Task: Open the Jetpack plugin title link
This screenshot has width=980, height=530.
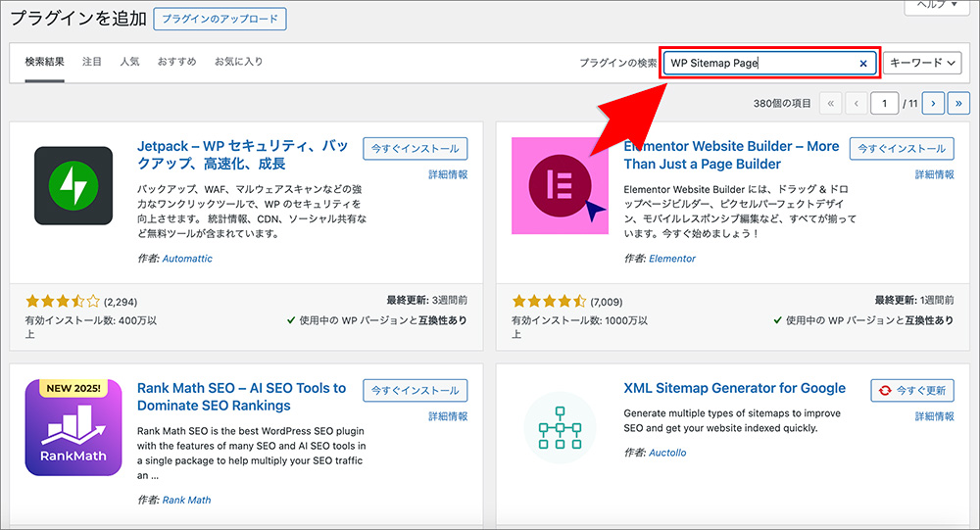Action: (242, 155)
